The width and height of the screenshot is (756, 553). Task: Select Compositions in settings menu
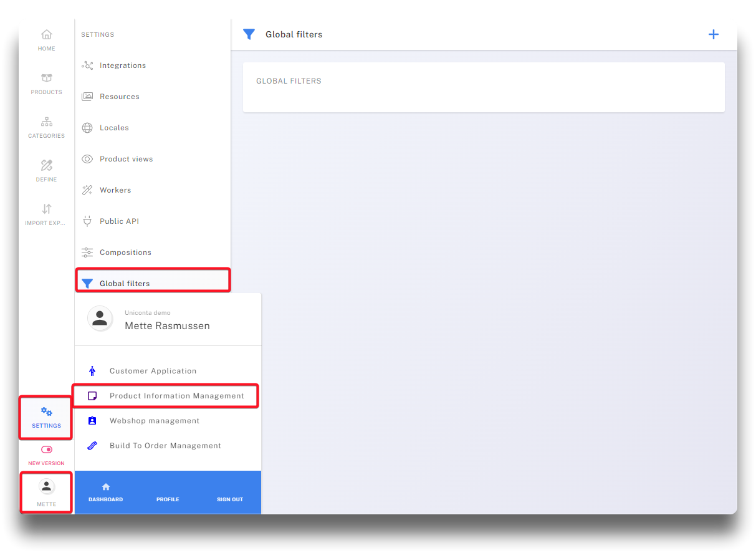[125, 252]
